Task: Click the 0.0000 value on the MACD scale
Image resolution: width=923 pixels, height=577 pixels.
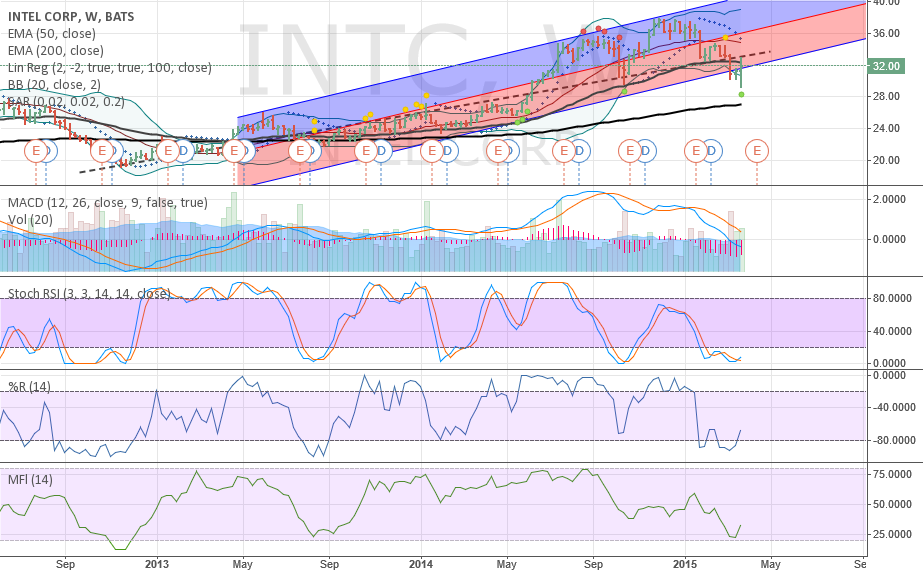Action: point(889,240)
